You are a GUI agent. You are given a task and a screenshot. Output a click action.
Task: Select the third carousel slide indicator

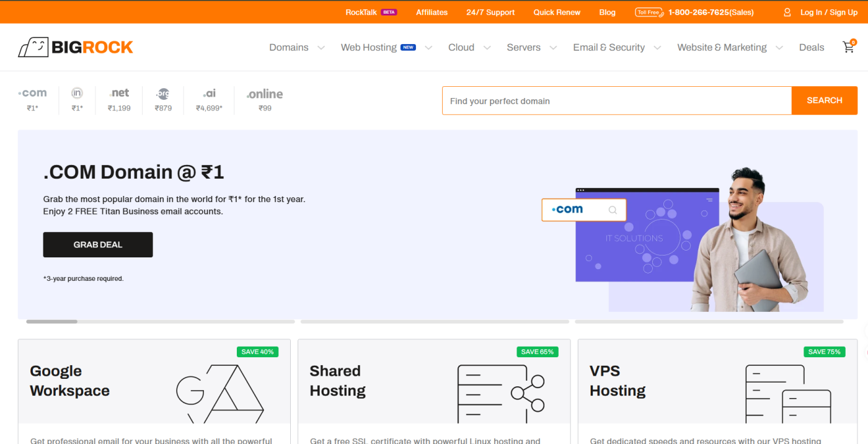click(709, 321)
